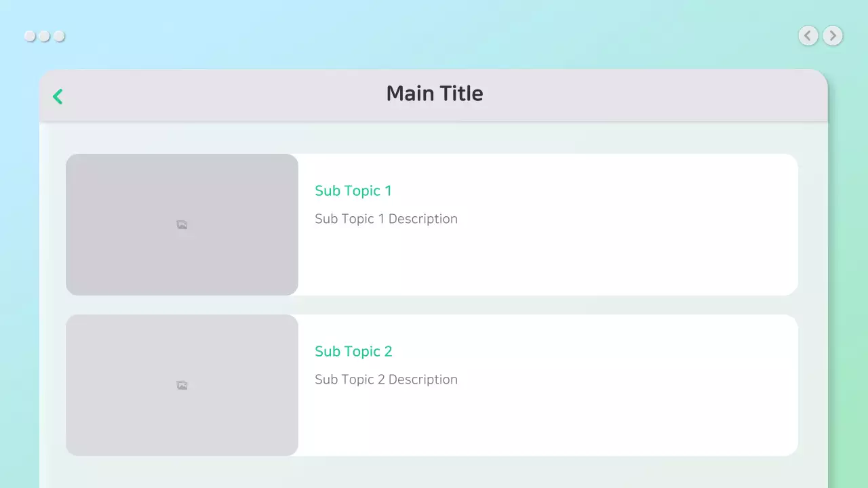This screenshot has height=488, width=868.
Task: Select the Sub Topic 1 Description text
Action: [x=386, y=219]
